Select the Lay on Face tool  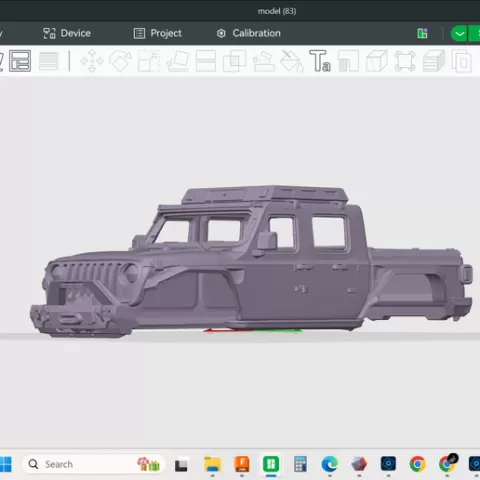coord(178,61)
